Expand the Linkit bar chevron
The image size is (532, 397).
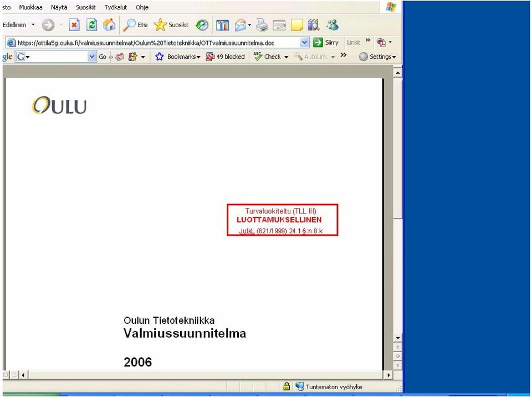[368, 40]
